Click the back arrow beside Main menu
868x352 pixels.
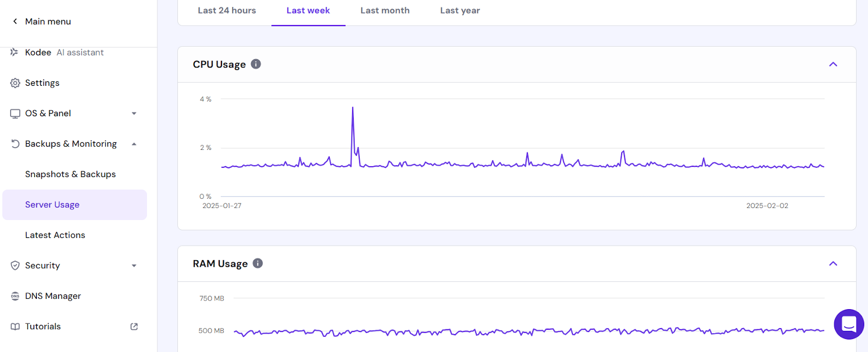coord(15,21)
